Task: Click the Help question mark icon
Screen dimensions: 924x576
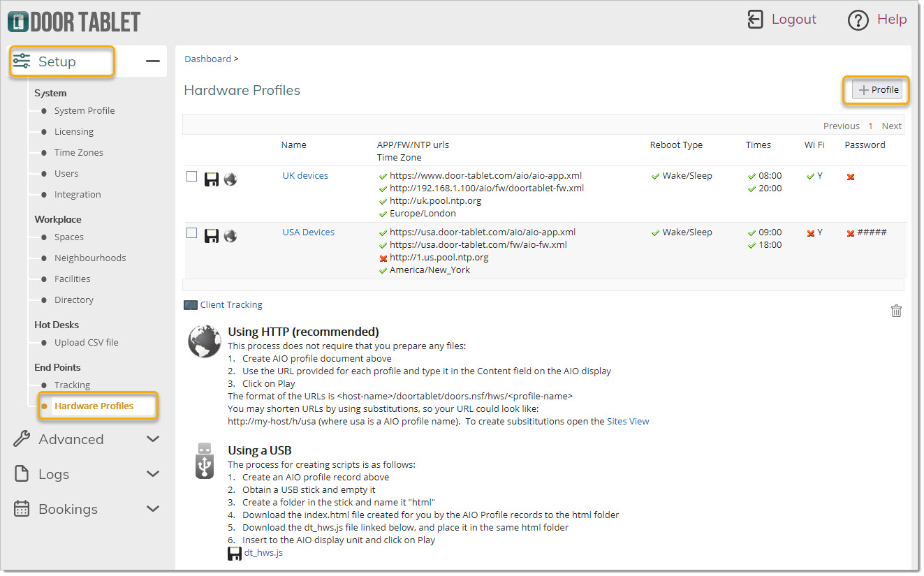Action: tap(858, 20)
